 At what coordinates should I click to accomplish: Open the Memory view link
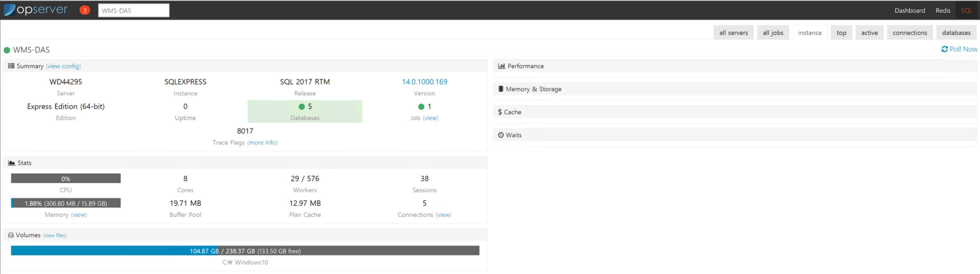pos(79,215)
